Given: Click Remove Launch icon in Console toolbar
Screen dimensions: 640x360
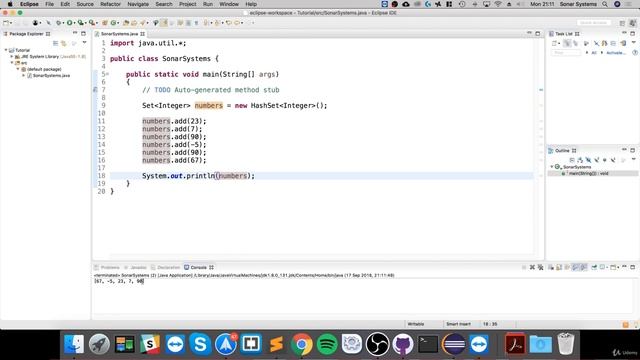Looking at the screenshot, I should point(532,267).
